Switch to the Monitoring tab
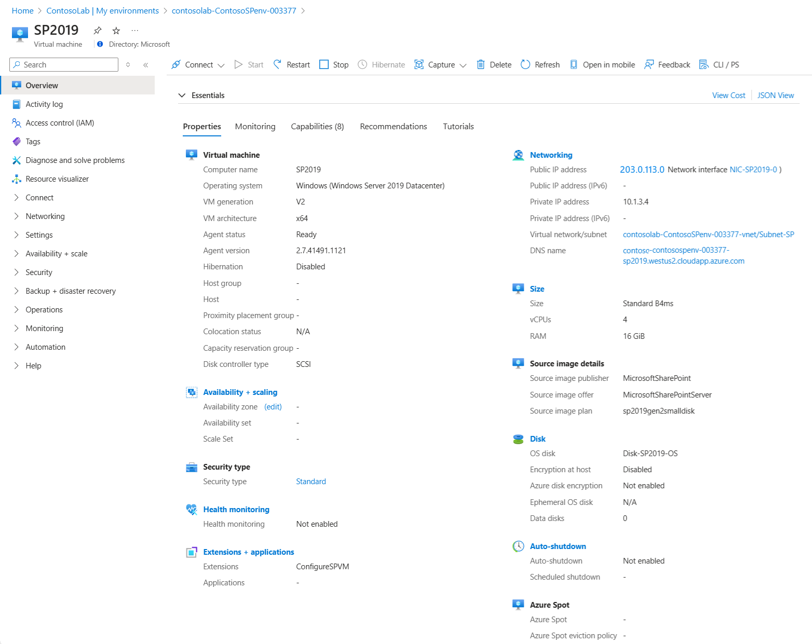 click(x=255, y=127)
